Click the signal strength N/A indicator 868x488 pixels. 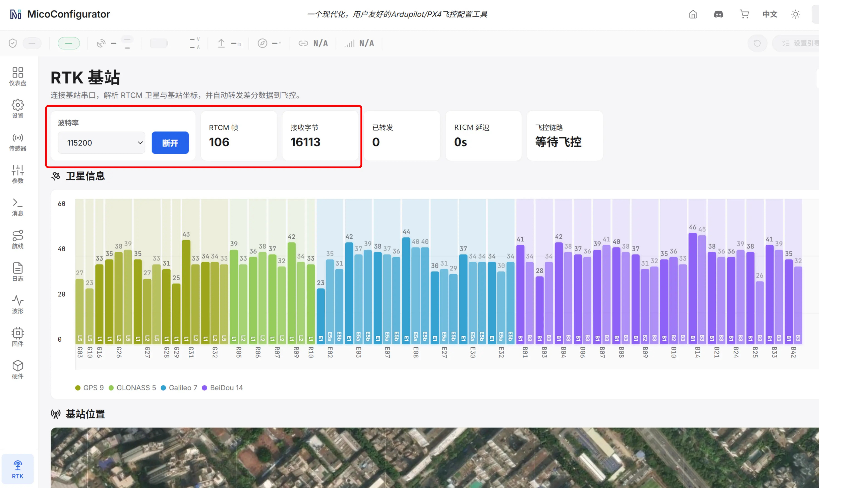359,43
